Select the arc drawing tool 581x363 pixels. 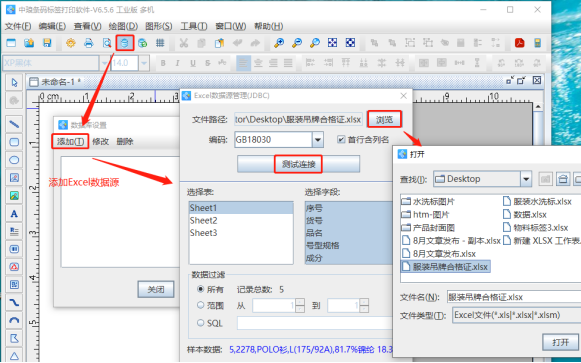pyautogui.click(x=14, y=320)
